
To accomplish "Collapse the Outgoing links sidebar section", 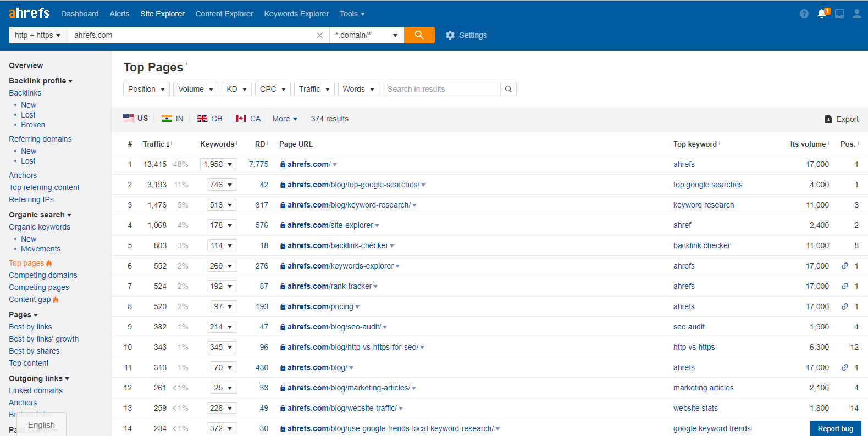I will pyautogui.click(x=39, y=378).
